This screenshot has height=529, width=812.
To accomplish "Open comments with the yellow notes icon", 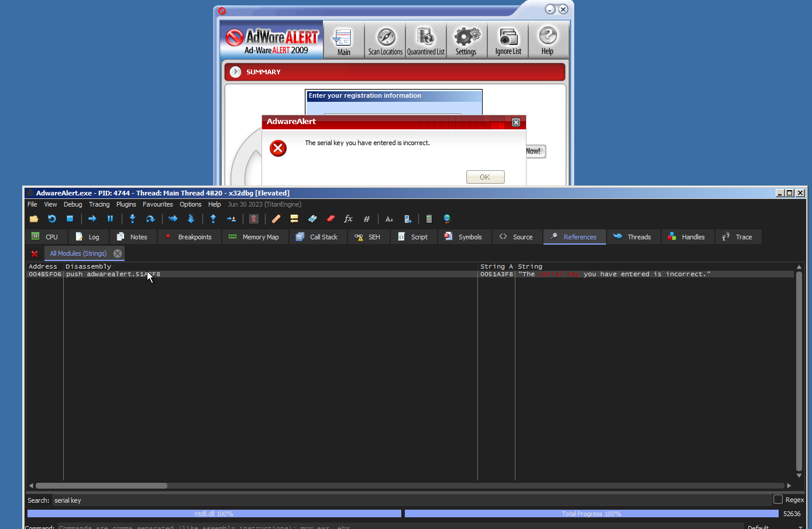I will click(294, 219).
